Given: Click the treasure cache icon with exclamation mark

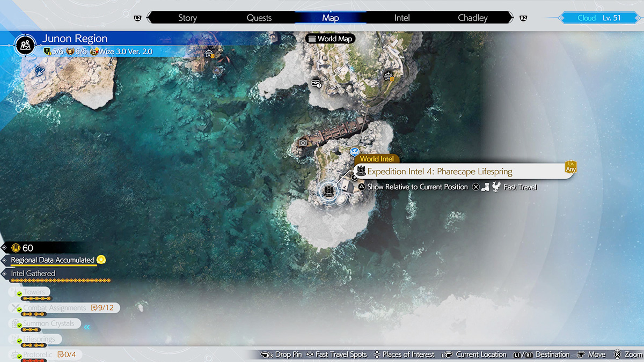Looking at the screenshot, I should click(317, 84).
